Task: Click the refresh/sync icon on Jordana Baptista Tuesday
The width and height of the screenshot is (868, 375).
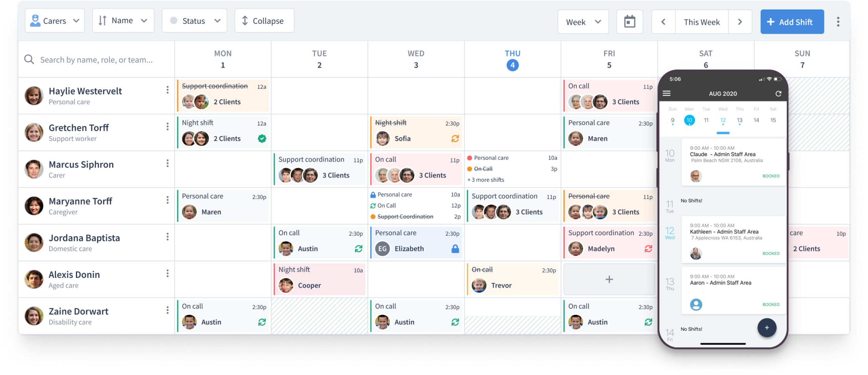Action: (x=358, y=248)
